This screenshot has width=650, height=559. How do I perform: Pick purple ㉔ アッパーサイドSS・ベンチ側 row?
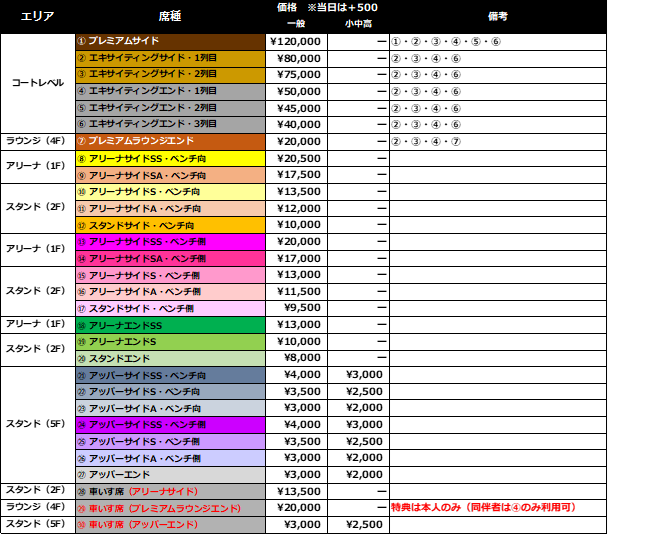(x=170, y=425)
